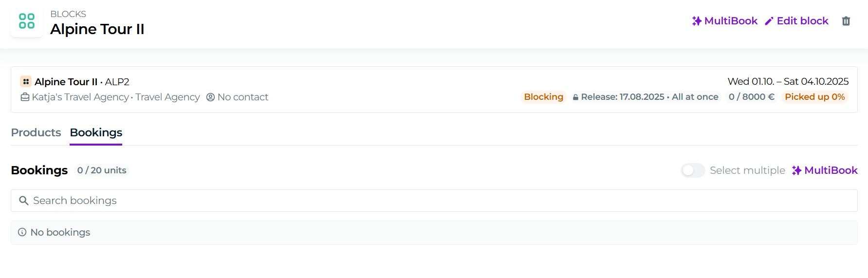Click the person icon next to No contact
This screenshot has height=278, width=868.
point(210,97)
